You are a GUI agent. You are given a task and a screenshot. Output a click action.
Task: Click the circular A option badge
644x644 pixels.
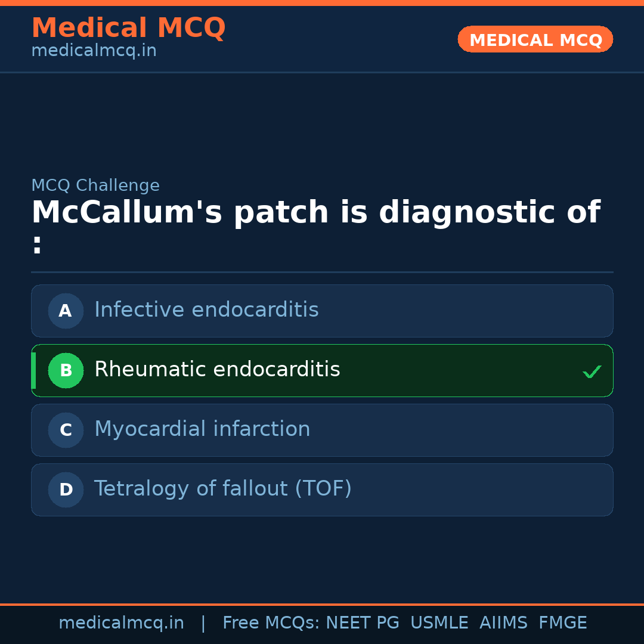tap(66, 311)
